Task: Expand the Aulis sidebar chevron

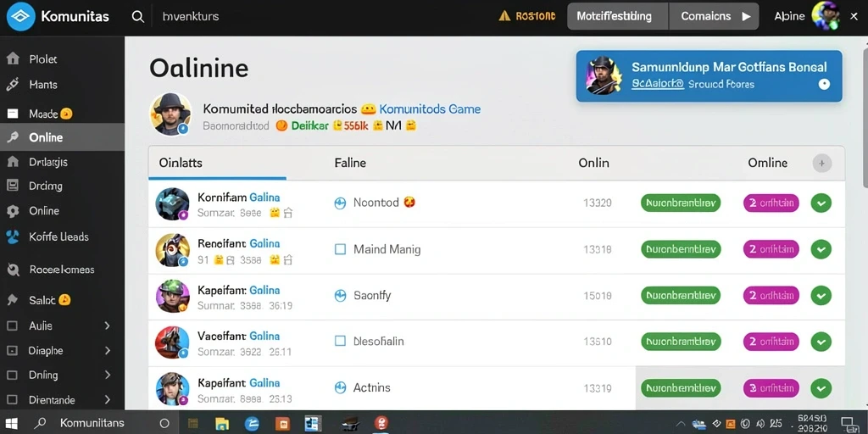Action: coord(108,326)
